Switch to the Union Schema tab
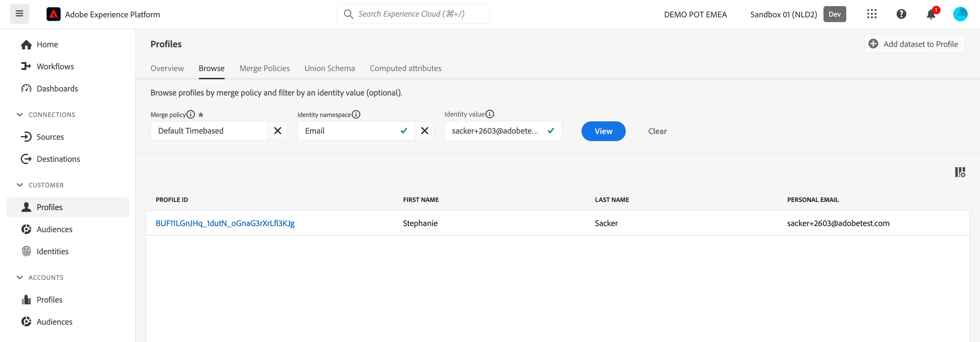 (x=329, y=68)
